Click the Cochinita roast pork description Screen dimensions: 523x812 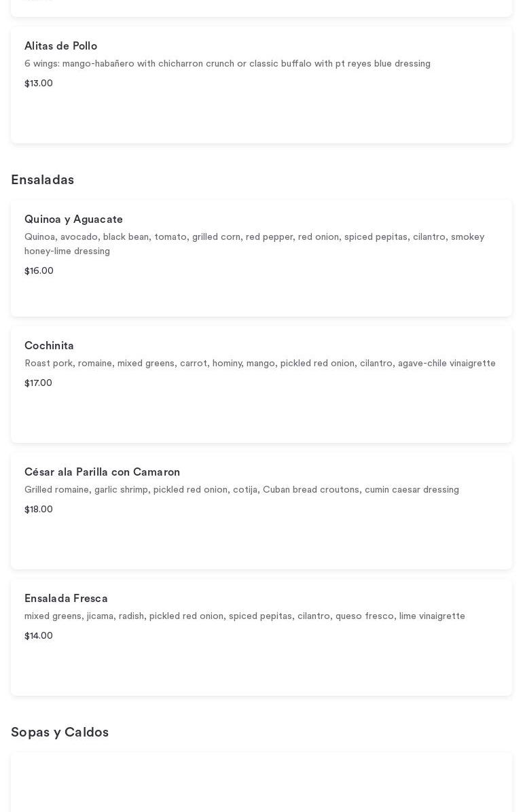[x=260, y=364]
